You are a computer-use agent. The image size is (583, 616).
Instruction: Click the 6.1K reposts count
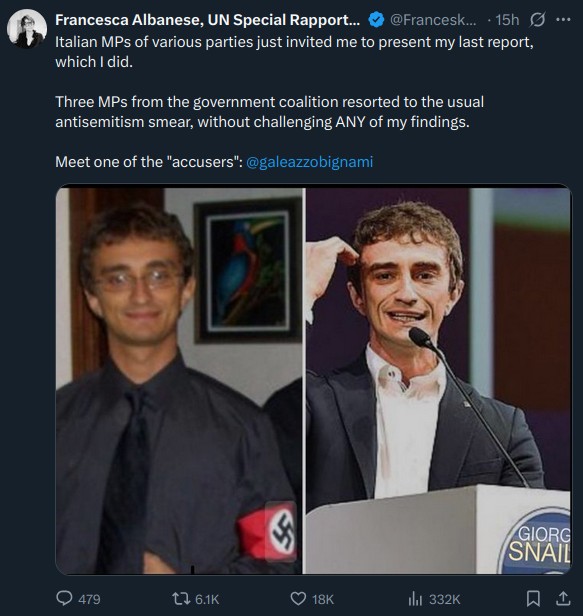(207, 600)
